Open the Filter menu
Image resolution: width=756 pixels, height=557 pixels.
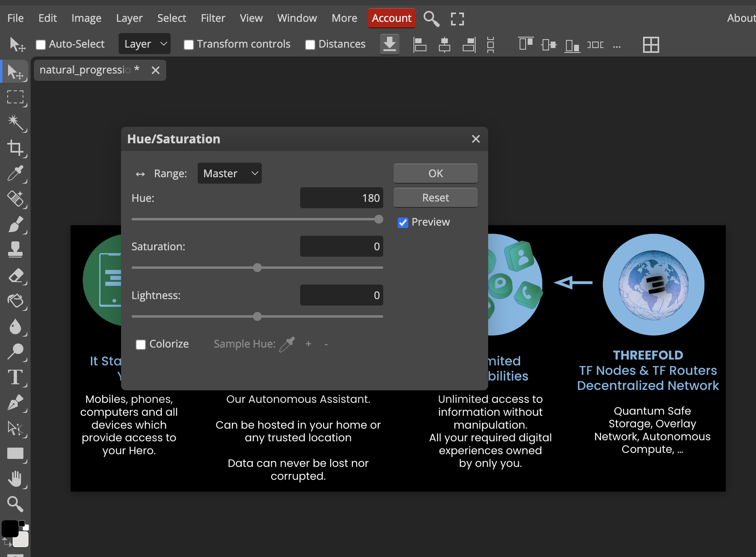tap(213, 18)
